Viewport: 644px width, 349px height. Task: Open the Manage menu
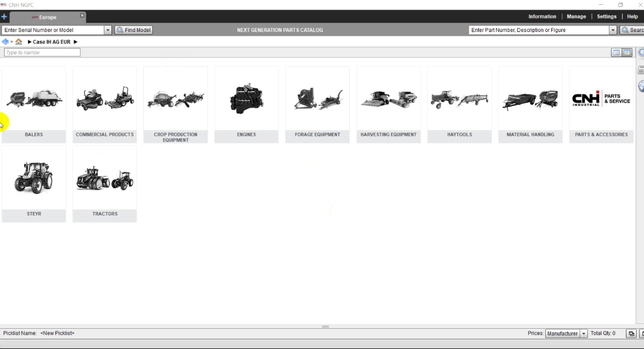coord(576,17)
